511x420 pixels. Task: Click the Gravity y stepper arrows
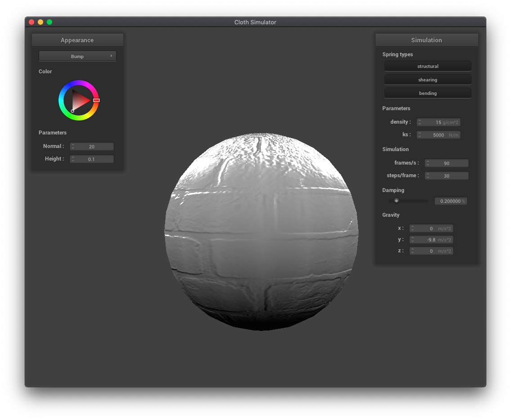pos(412,240)
